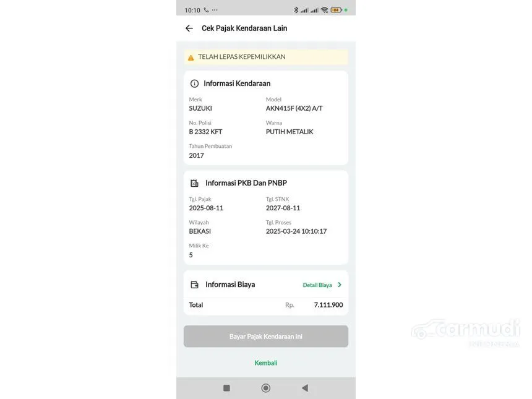532x399 pixels.
Task: Tap the Wi-Fi icon in status bar
Action: click(324, 10)
